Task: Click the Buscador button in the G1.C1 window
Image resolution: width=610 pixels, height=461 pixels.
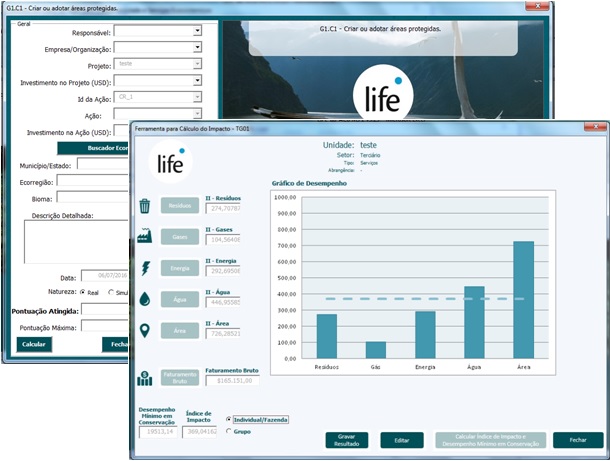Action: click(93, 148)
